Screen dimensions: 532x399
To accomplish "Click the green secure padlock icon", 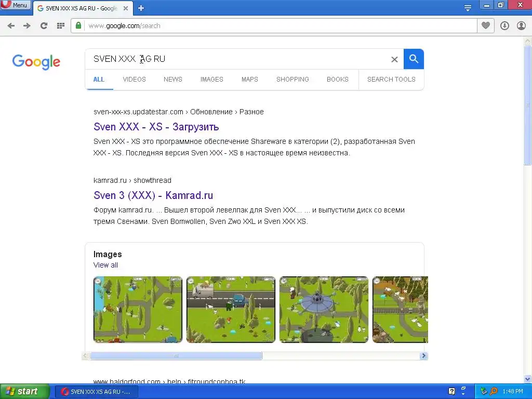I will (78, 25).
